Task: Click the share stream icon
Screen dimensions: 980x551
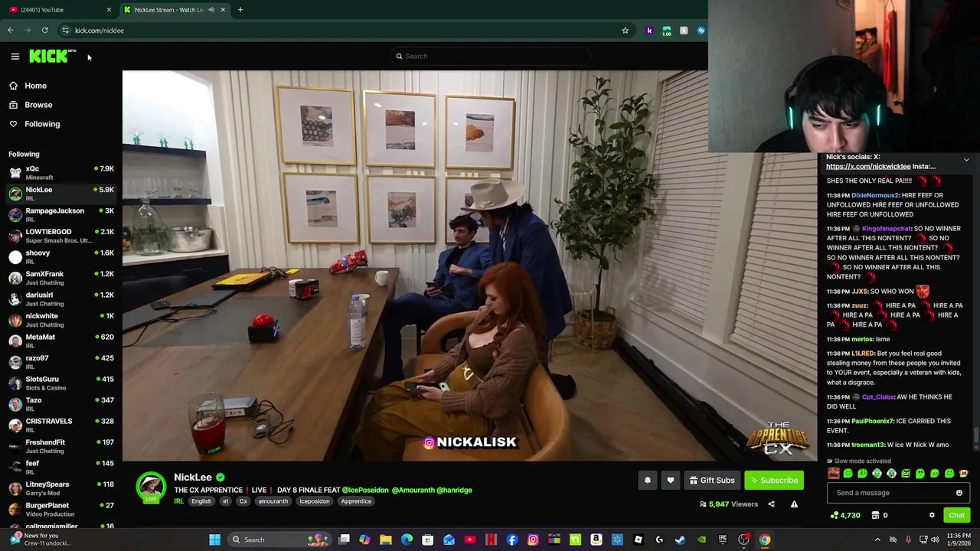Action: point(771,504)
